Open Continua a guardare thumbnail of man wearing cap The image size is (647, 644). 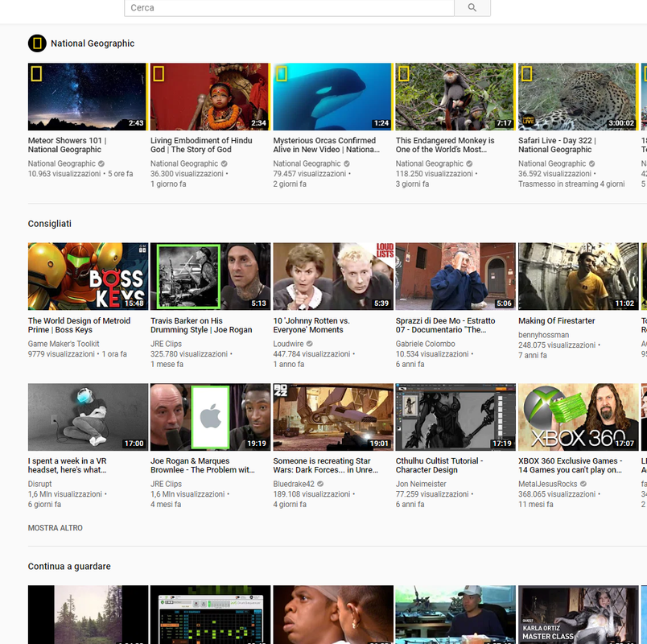pyautogui.click(x=455, y=614)
